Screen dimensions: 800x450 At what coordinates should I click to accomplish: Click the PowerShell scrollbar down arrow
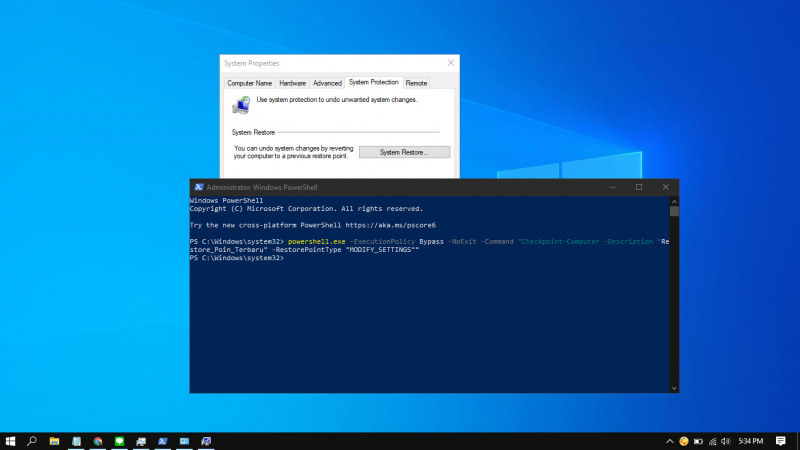coord(674,388)
